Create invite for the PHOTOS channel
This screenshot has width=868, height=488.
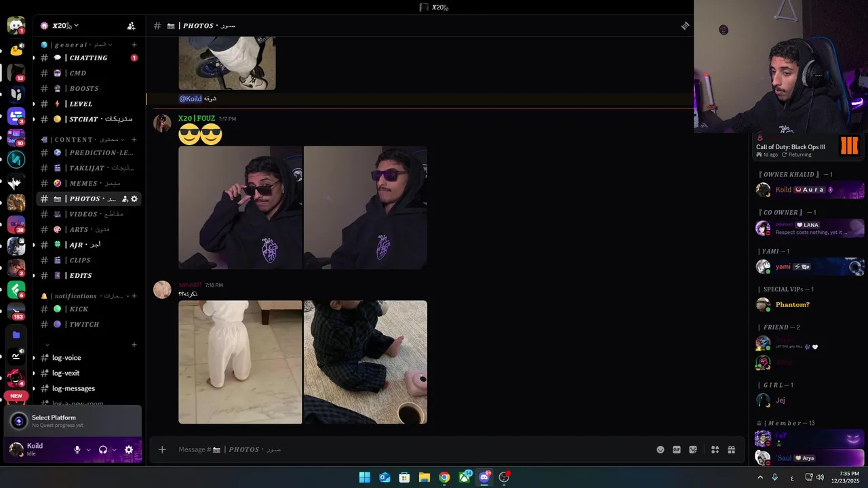(x=125, y=199)
